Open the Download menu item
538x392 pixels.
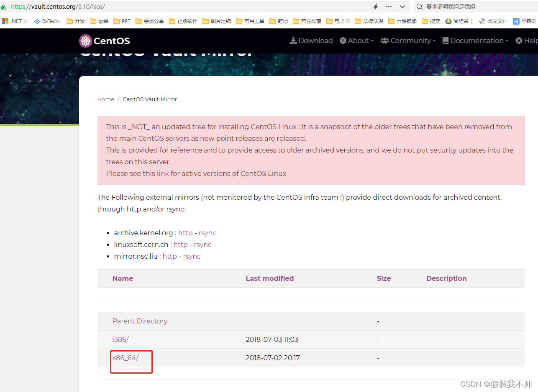[x=311, y=41]
